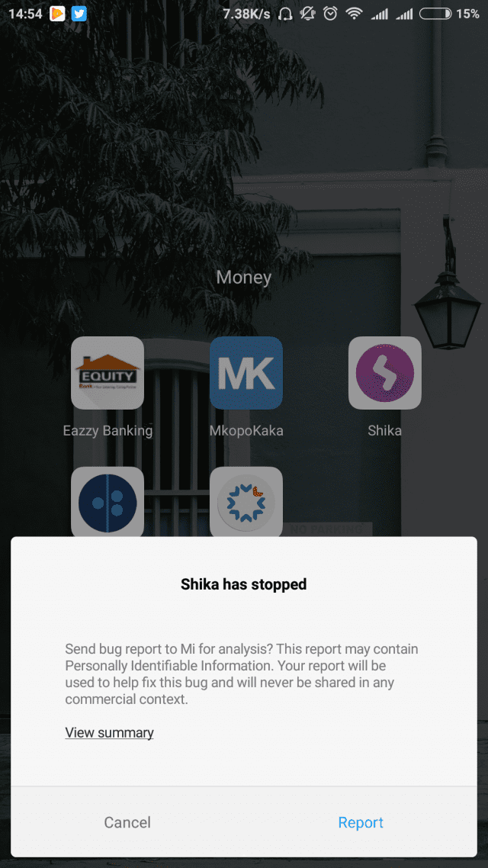Open the purple Shika app icon
Screen dimensions: 488x868
coord(384,372)
